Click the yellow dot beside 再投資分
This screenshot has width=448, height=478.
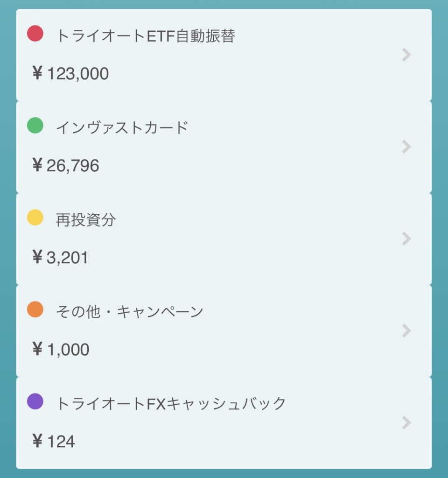35,218
